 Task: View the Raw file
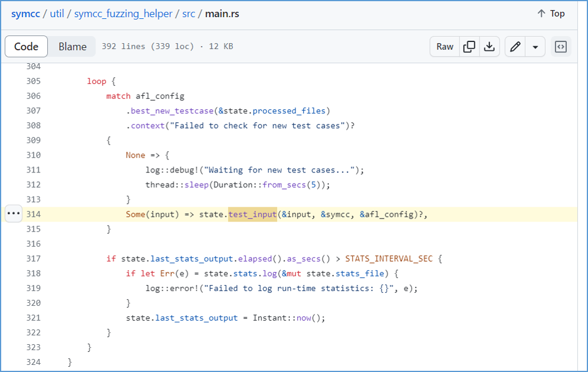[445, 47]
